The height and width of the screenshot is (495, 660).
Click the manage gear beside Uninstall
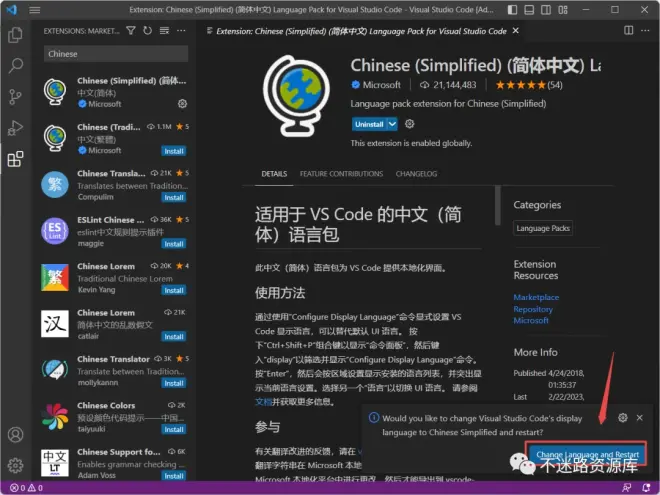click(410, 124)
